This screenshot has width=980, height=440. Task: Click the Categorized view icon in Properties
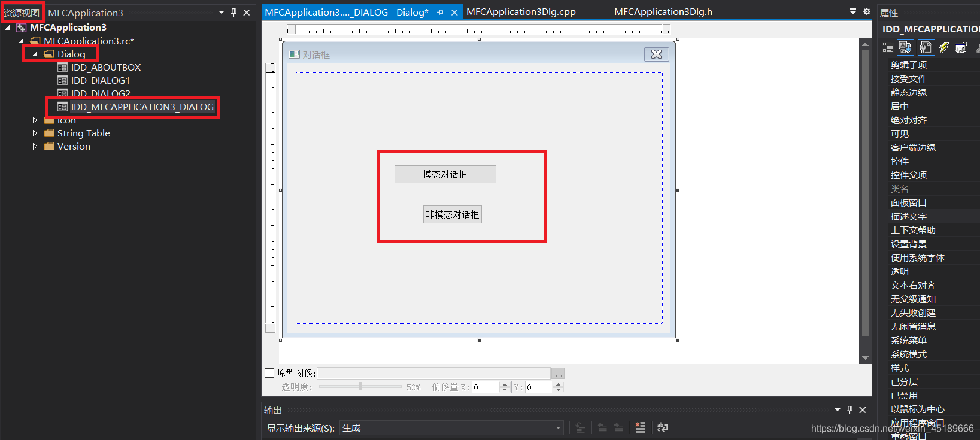click(x=888, y=47)
